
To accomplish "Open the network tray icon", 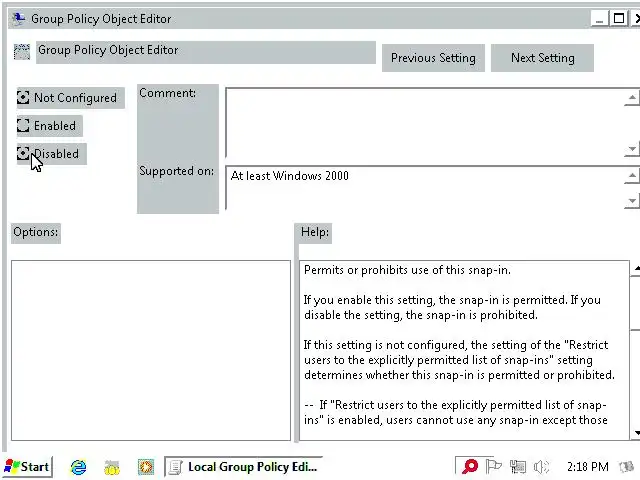I will 518,466.
